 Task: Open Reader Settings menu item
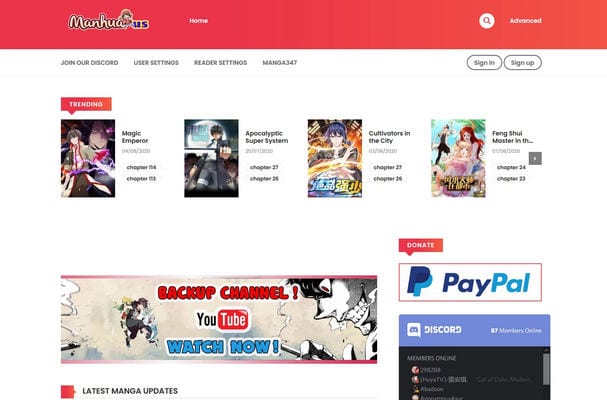pyautogui.click(x=220, y=62)
